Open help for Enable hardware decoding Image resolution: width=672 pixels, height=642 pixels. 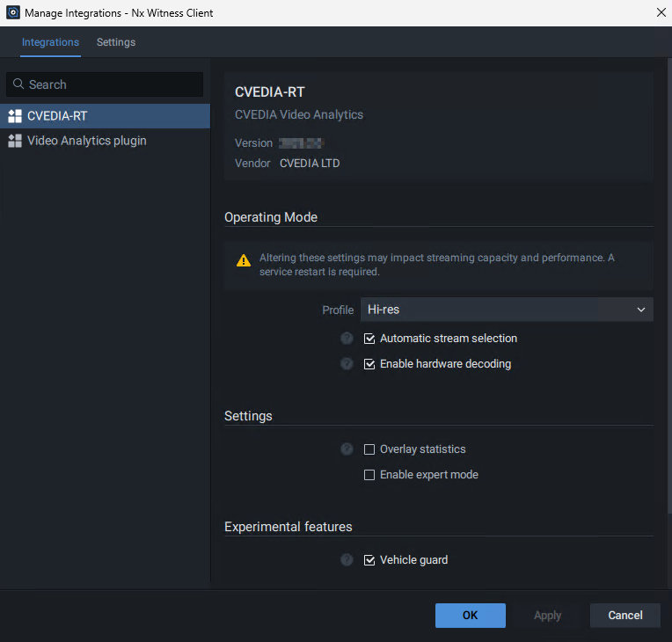tap(347, 363)
